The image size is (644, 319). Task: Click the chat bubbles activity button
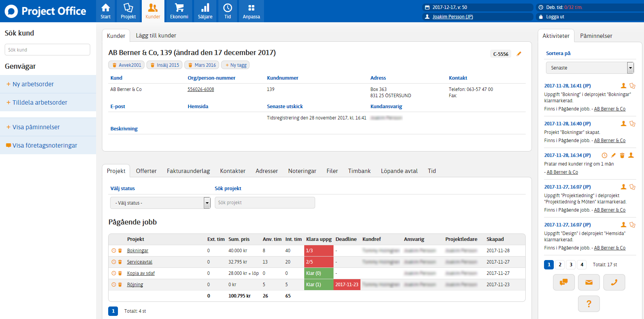(564, 282)
